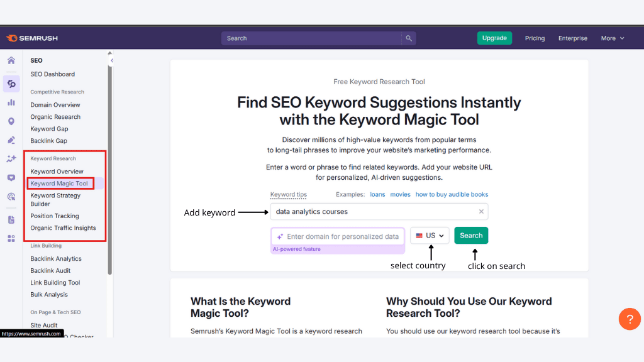Open Keyword Strategy Builder in sidebar
This screenshot has height=362, width=644.
(55, 200)
